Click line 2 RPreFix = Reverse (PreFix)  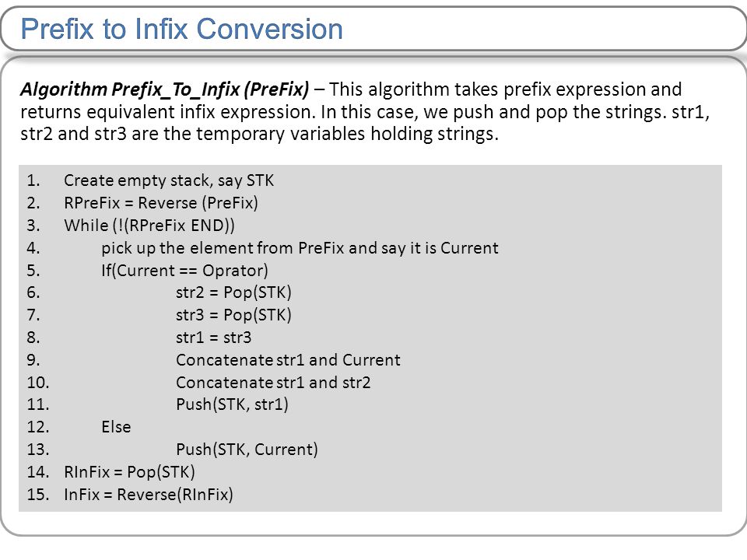click(x=161, y=203)
